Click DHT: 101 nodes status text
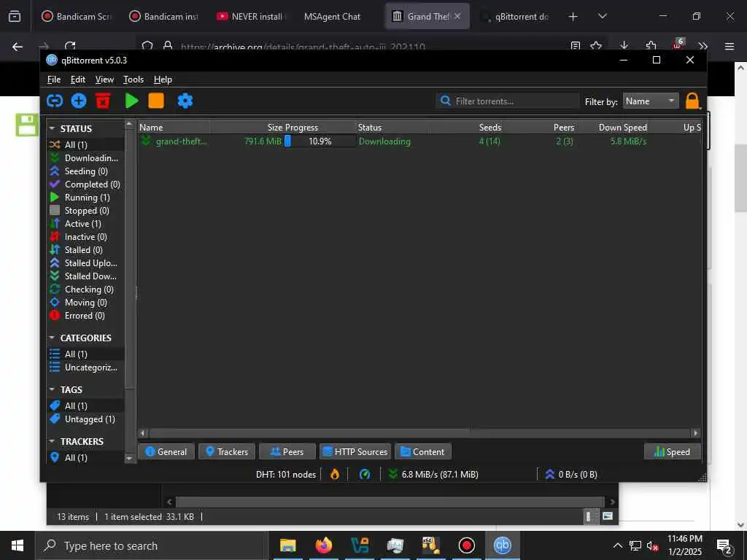 tap(286, 474)
